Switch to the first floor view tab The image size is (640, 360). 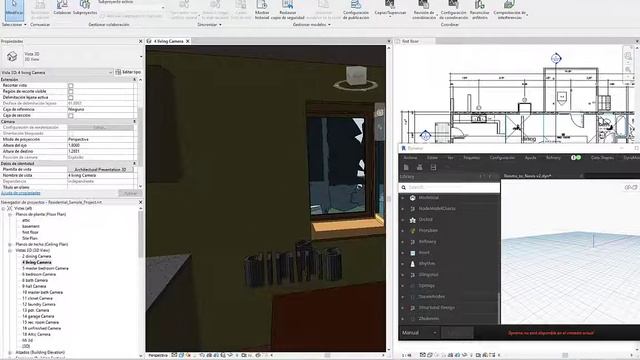(x=410, y=41)
